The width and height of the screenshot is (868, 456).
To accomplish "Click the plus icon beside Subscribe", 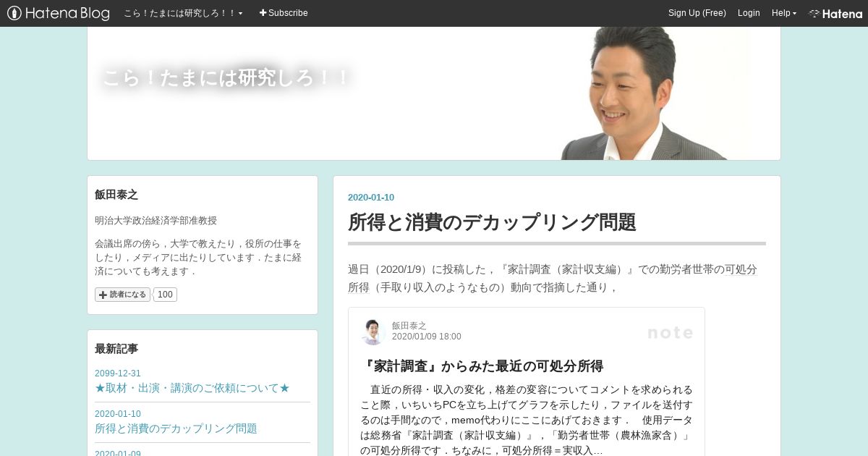I will [263, 13].
